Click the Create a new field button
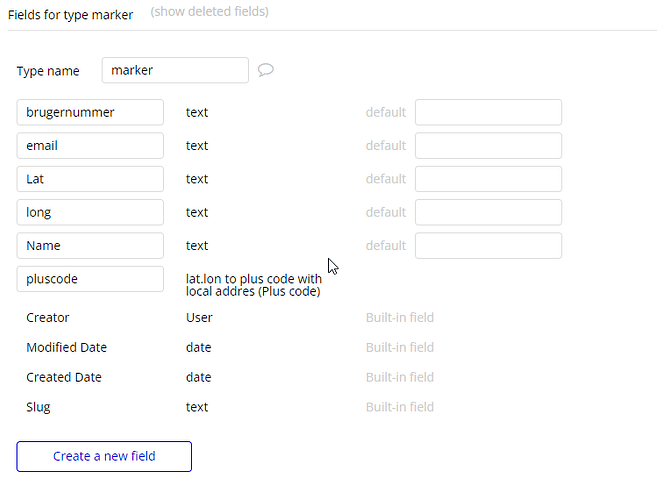Image resolution: width=657 pixels, height=500 pixels. [104, 456]
